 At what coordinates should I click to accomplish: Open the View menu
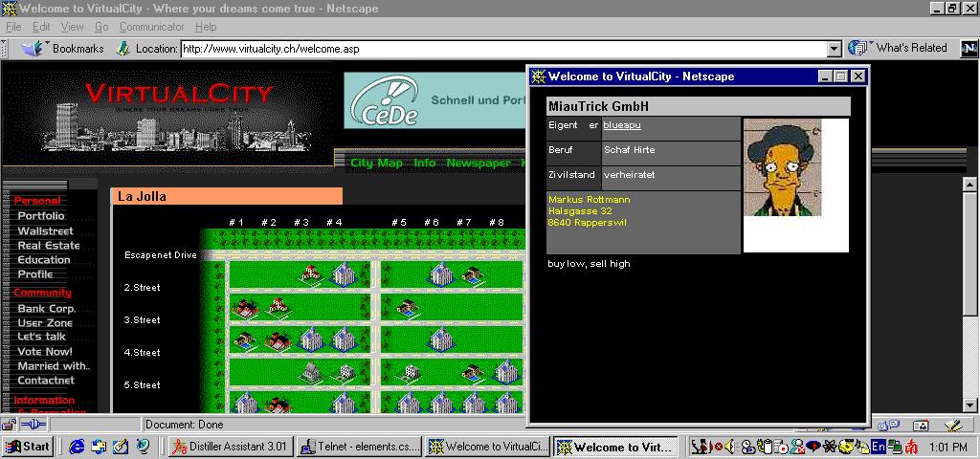click(72, 27)
